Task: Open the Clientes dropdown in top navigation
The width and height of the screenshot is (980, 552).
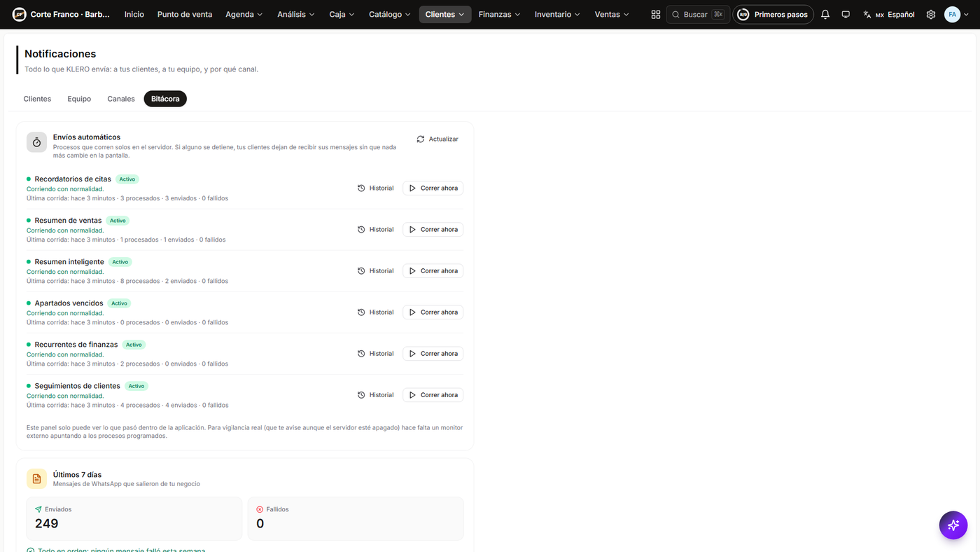Action: click(445, 14)
